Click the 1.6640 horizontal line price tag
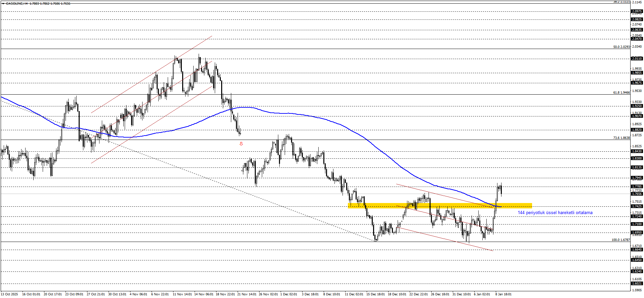The width and height of the screenshot is (644, 298). (x=637, y=250)
